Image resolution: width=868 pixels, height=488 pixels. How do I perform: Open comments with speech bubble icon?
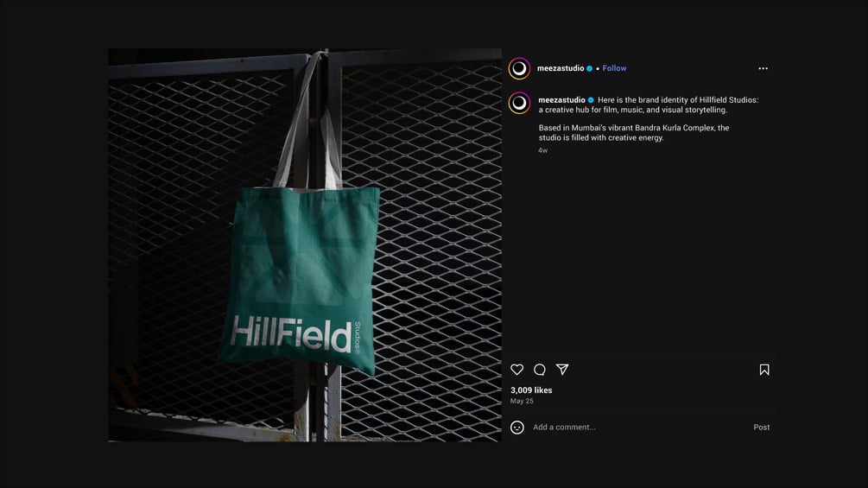[540, 370]
